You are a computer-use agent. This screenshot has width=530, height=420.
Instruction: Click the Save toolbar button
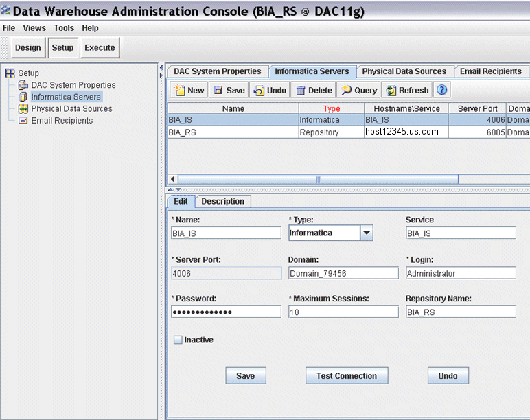tap(229, 90)
